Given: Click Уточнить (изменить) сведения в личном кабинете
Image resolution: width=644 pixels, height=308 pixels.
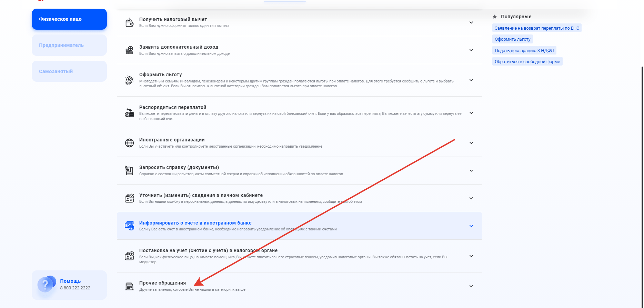Looking at the screenshot, I should tap(201, 195).
